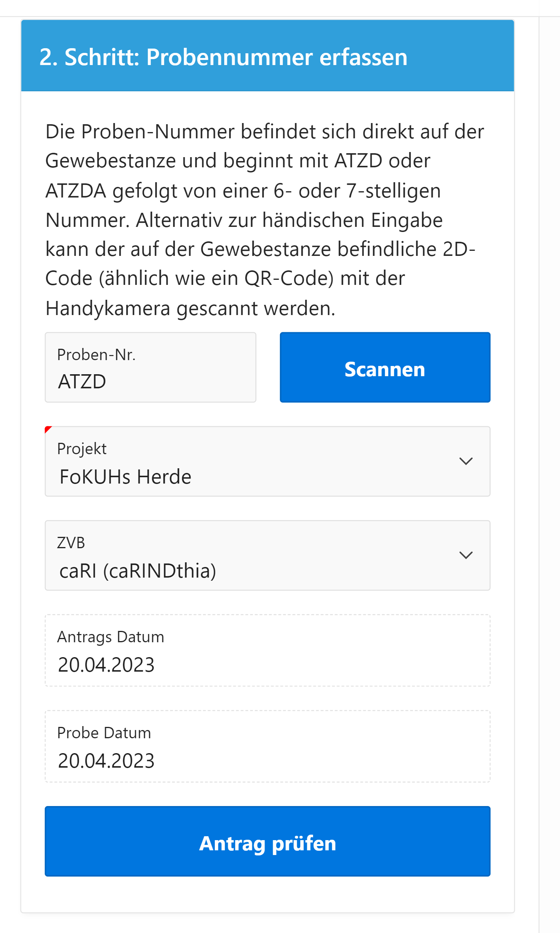The height and width of the screenshot is (933, 560).
Task: Click the instruction paragraph about Proben-Nummer
Action: [265, 220]
